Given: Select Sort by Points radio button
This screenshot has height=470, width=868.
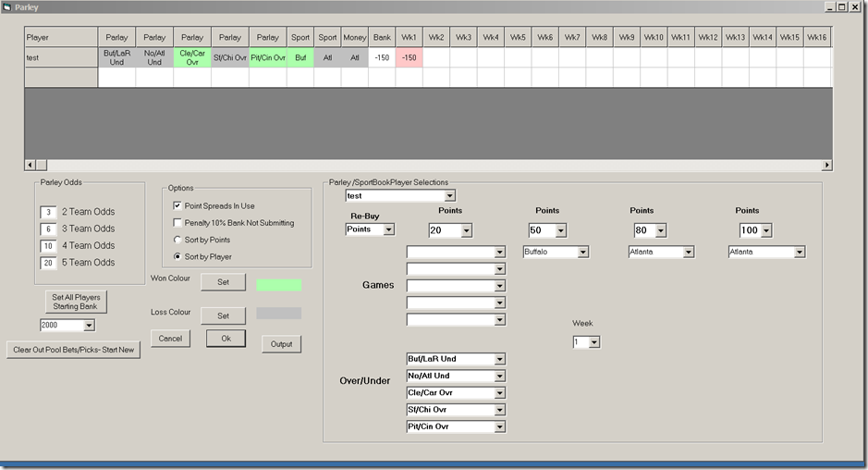Looking at the screenshot, I should 177,240.
